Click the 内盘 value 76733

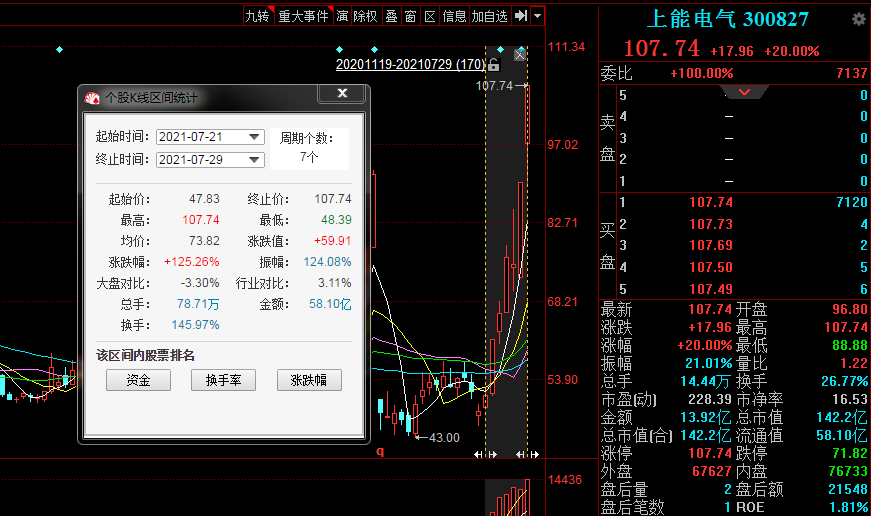847,471
